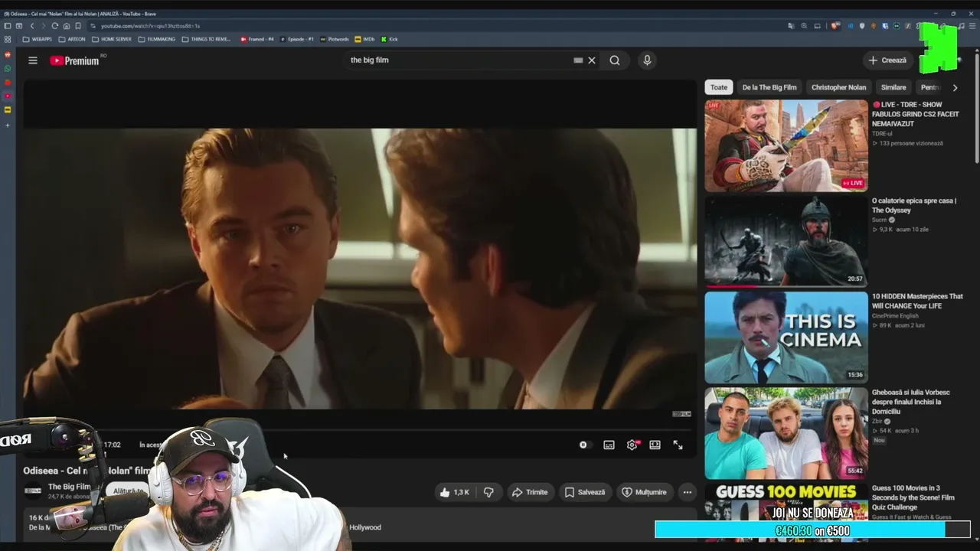Image resolution: width=980 pixels, height=551 pixels.
Task: Reload the page in Brave toolbar
Action: 54,26
